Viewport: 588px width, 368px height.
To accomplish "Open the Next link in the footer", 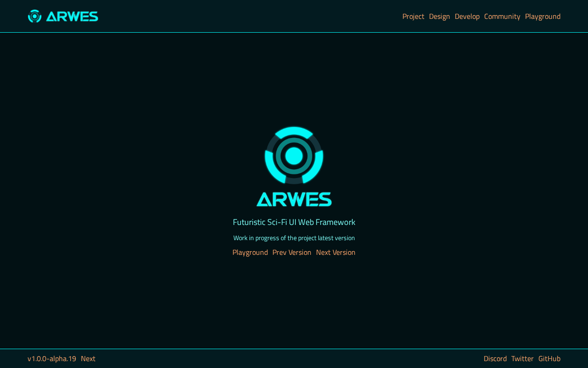I will coord(88,359).
